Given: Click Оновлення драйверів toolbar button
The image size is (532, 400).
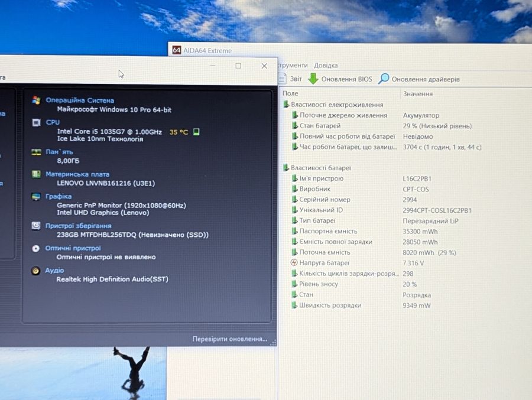Looking at the screenshot, I should point(419,79).
